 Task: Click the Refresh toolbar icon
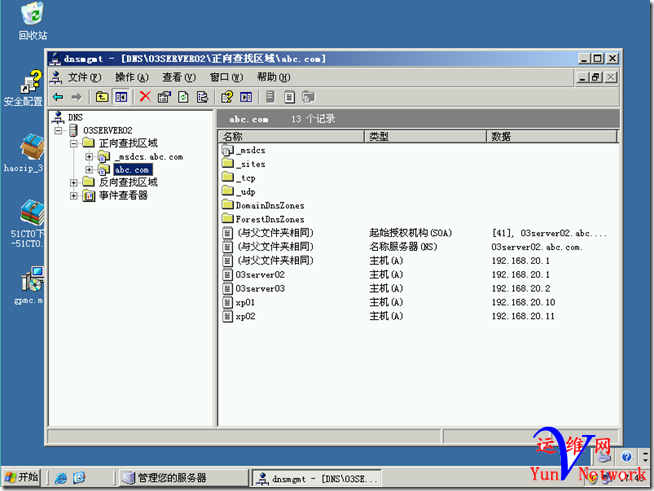click(x=184, y=97)
